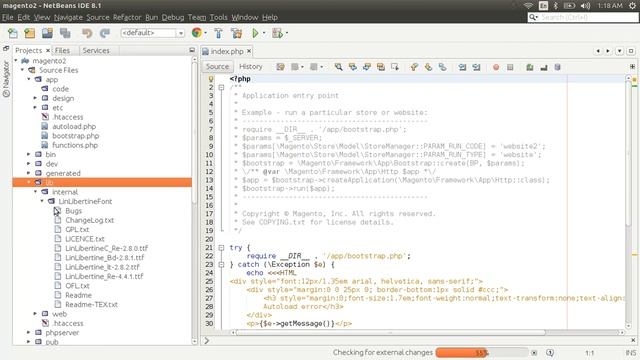Open the Tools menu
Viewport: 640px width, 360px height.
click(x=218, y=17)
